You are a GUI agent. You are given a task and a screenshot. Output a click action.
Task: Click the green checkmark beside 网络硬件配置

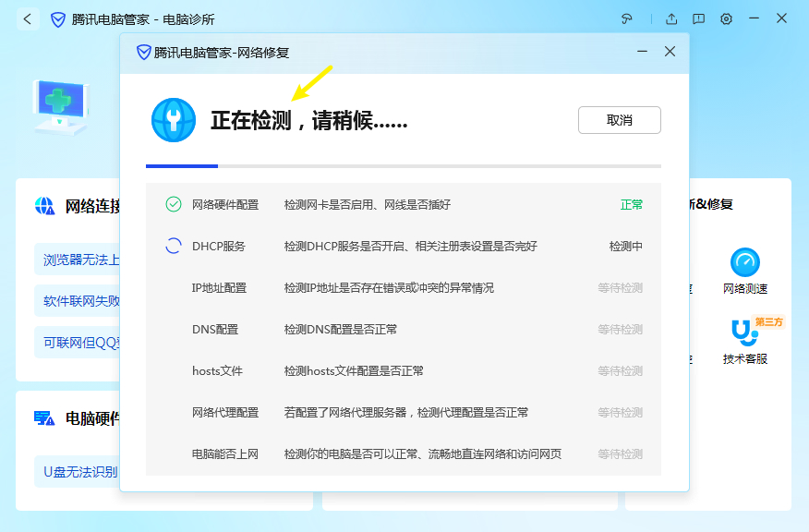pos(174,204)
